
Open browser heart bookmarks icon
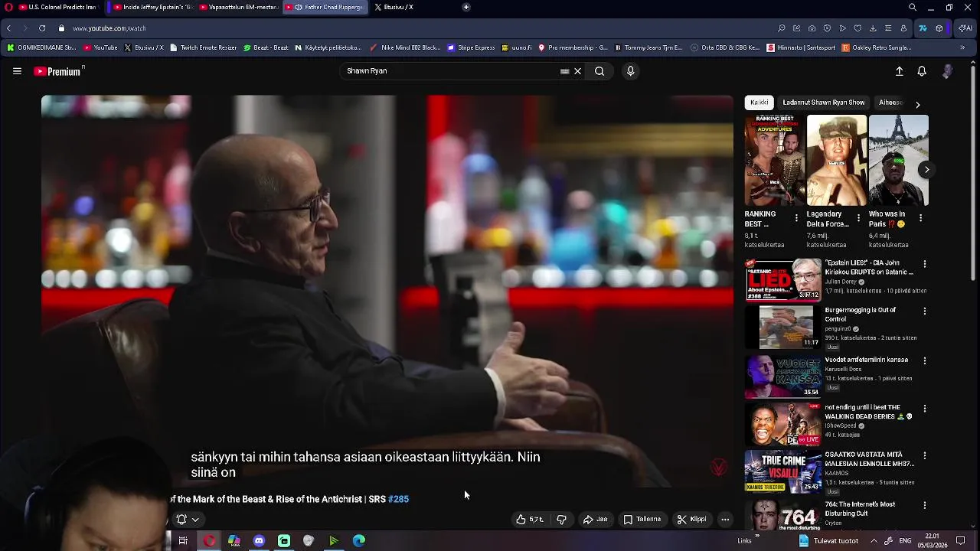pos(857,28)
